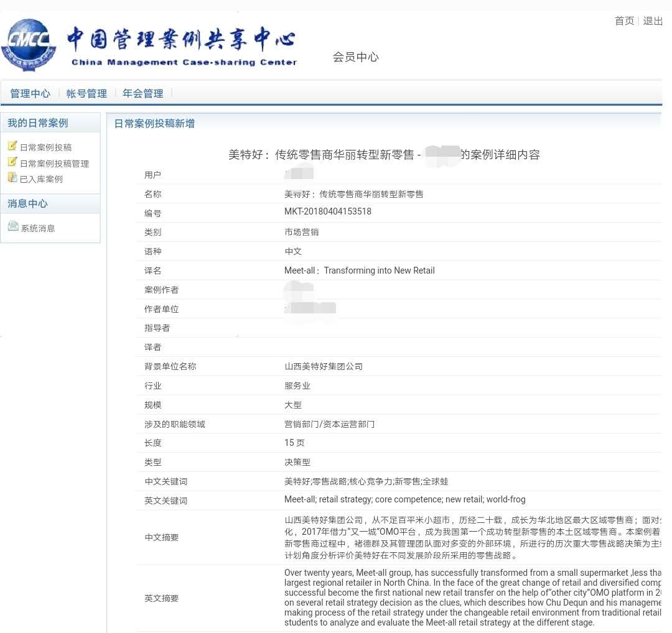
Task: Click the 用户 row label
Action: [153, 175]
